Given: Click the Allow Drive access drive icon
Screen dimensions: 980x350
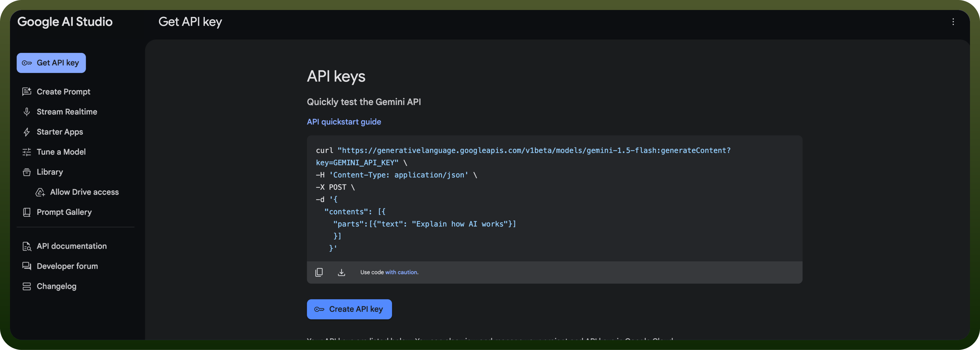Looking at the screenshot, I should click(40, 192).
